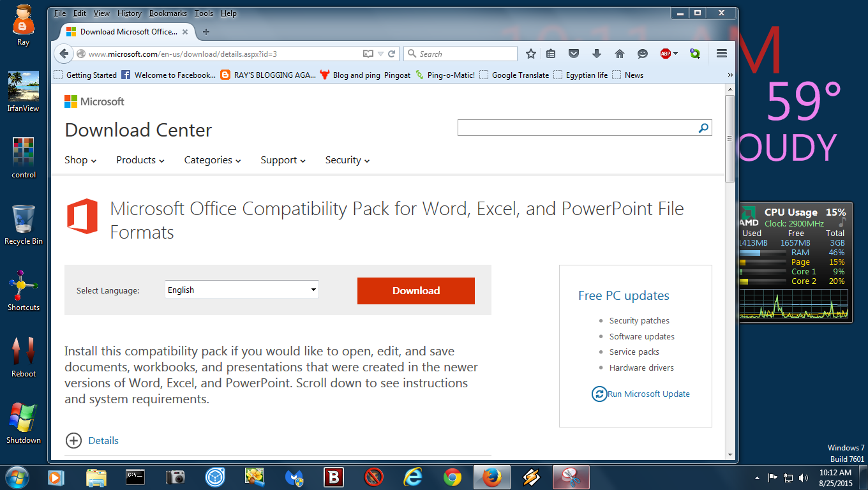Open the Help menu
The height and width of the screenshot is (490, 868).
click(228, 13)
